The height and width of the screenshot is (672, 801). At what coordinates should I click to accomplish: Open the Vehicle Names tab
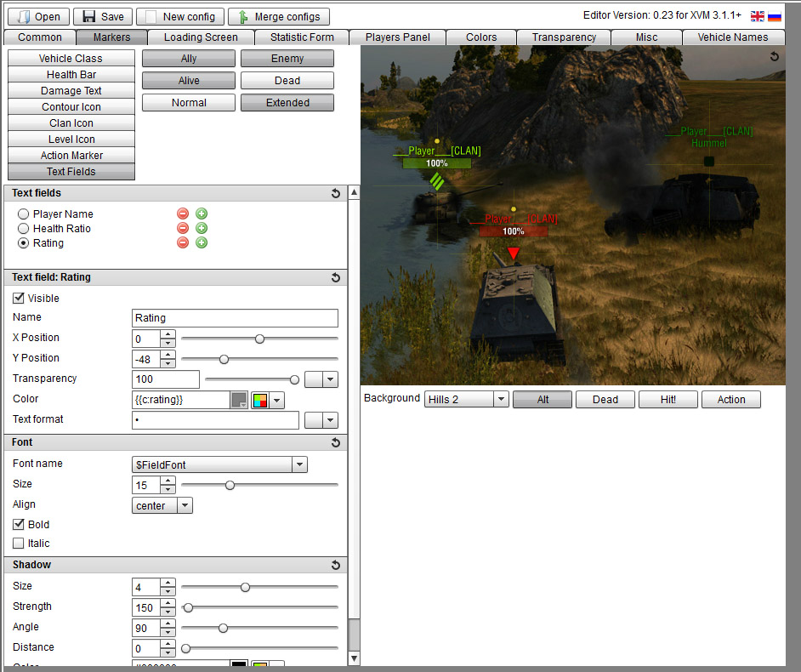[732, 37]
